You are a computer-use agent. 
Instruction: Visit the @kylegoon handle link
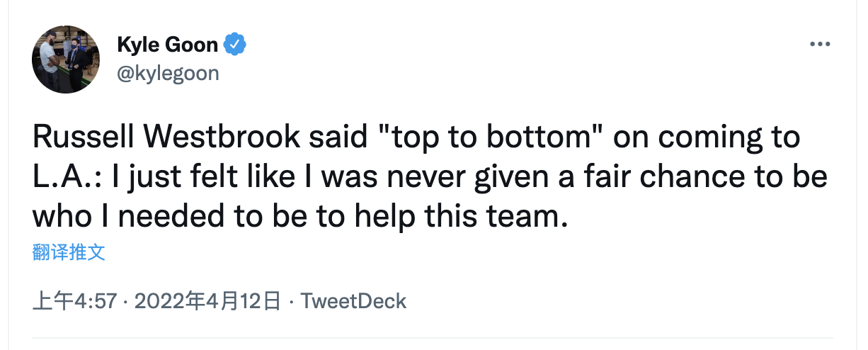pyautogui.click(x=168, y=72)
